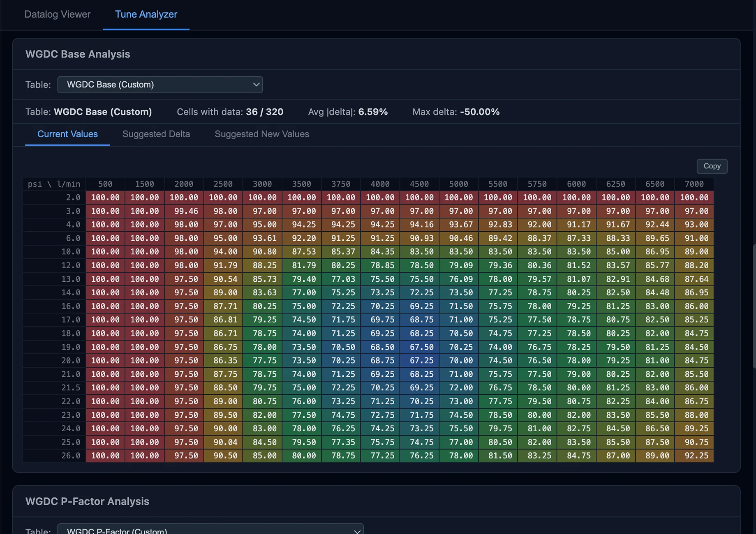Click the cell showing 92.83
This screenshot has width=756, height=534.
click(498, 225)
